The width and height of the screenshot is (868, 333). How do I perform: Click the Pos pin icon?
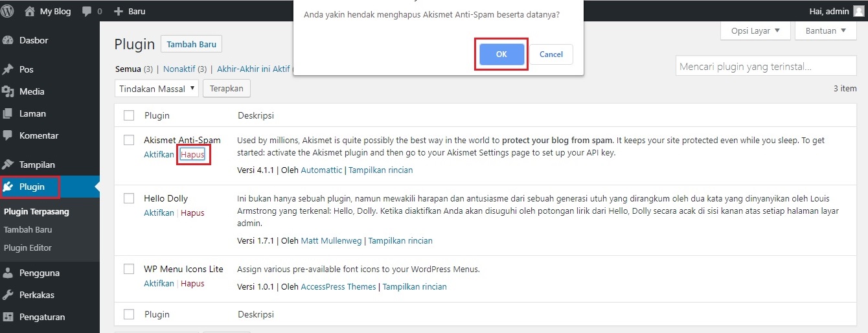click(x=8, y=69)
